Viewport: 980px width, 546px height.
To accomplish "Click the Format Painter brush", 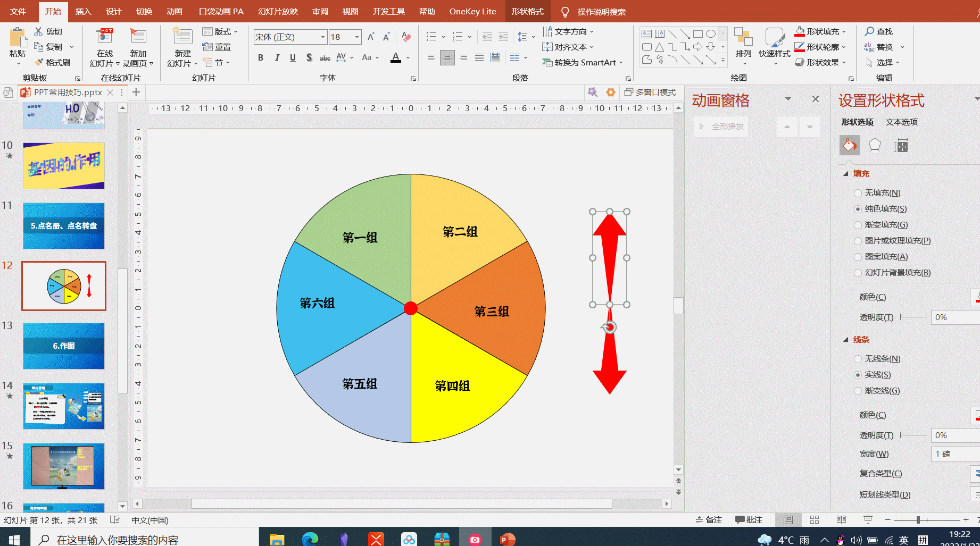I will (x=52, y=62).
